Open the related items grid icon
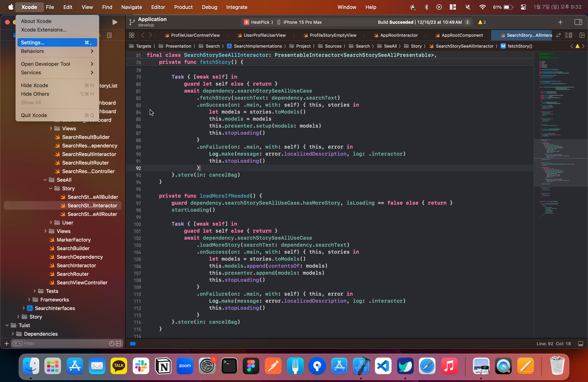Viewport: 588px width, 382px height. 132,35
